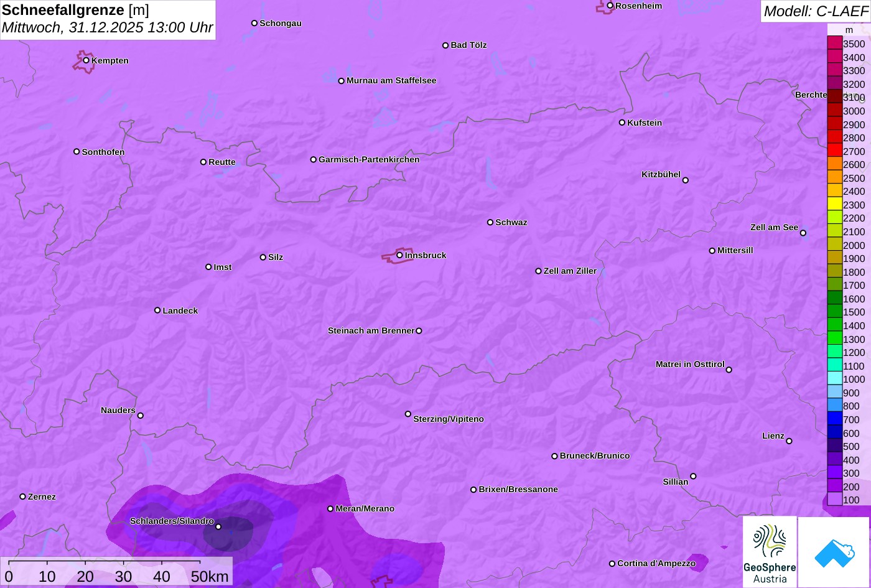The image size is (871, 588).
Task: Click the blue cloud app logo
Action: tap(834, 552)
